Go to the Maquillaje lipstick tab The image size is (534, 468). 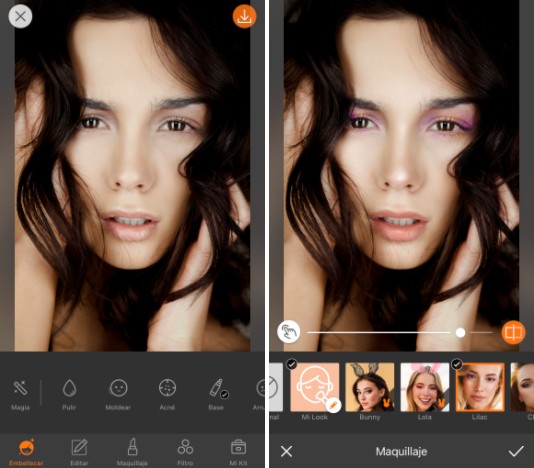(x=132, y=452)
